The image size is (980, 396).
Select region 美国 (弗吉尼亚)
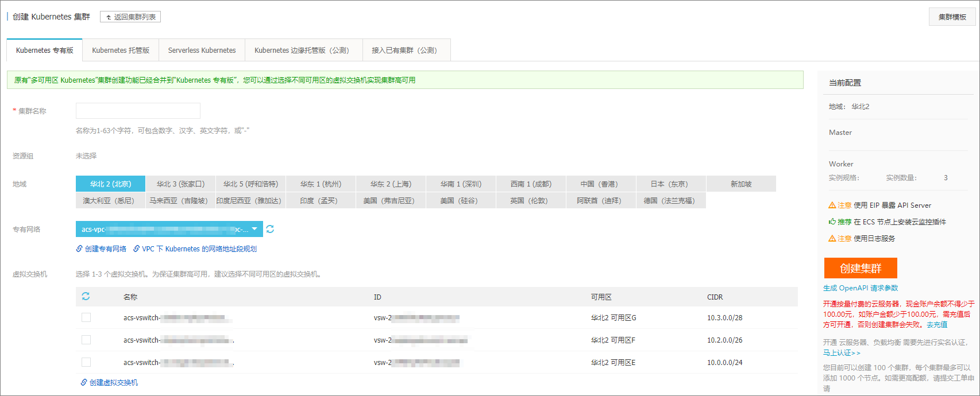tap(391, 200)
